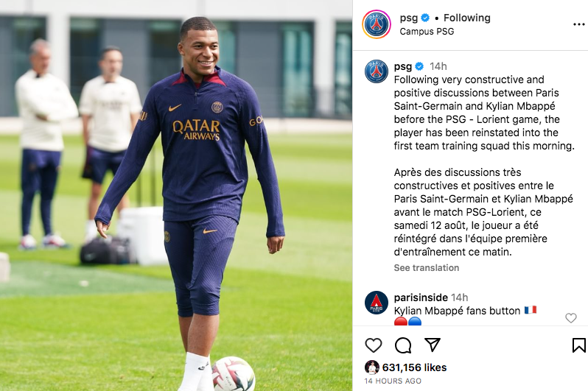
Task: Open the Campus PSG location link
Action: [x=427, y=32]
